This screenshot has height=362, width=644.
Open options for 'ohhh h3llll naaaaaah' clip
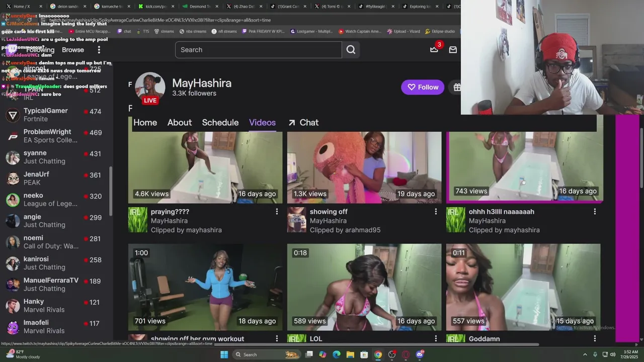(595, 212)
